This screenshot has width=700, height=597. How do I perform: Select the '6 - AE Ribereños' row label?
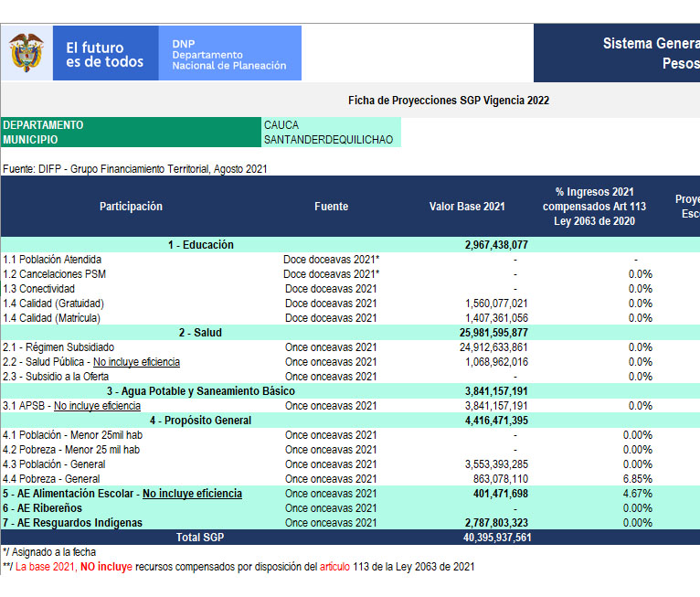pyautogui.click(x=42, y=508)
